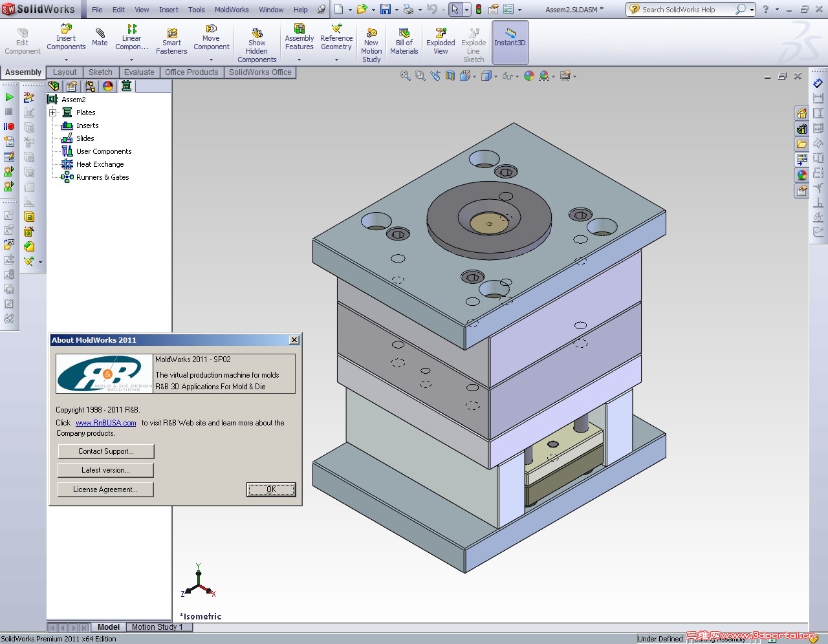
Task: Click the Under Defined status text
Action: (660, 639)
